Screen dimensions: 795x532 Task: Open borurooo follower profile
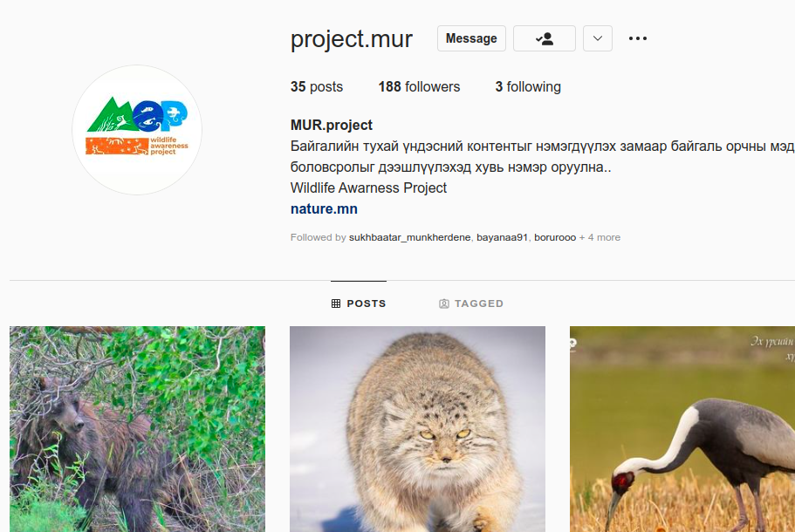[555, 237]
